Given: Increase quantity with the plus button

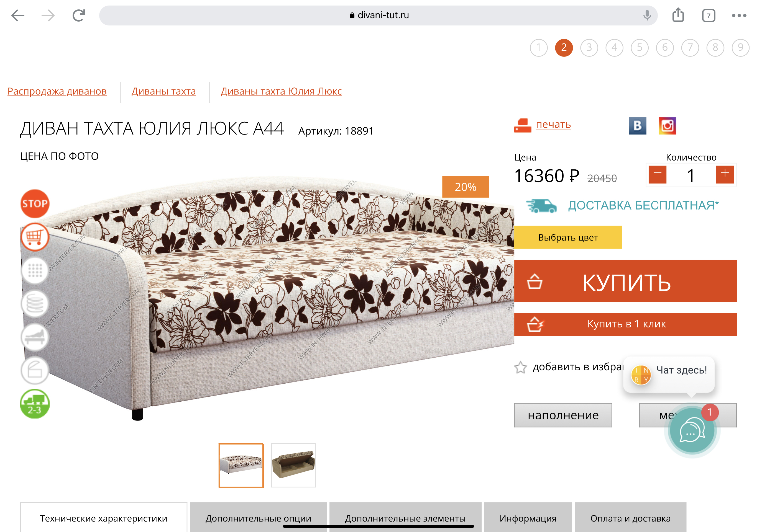Looking at the screenshot, I should (x=725, y=174).
